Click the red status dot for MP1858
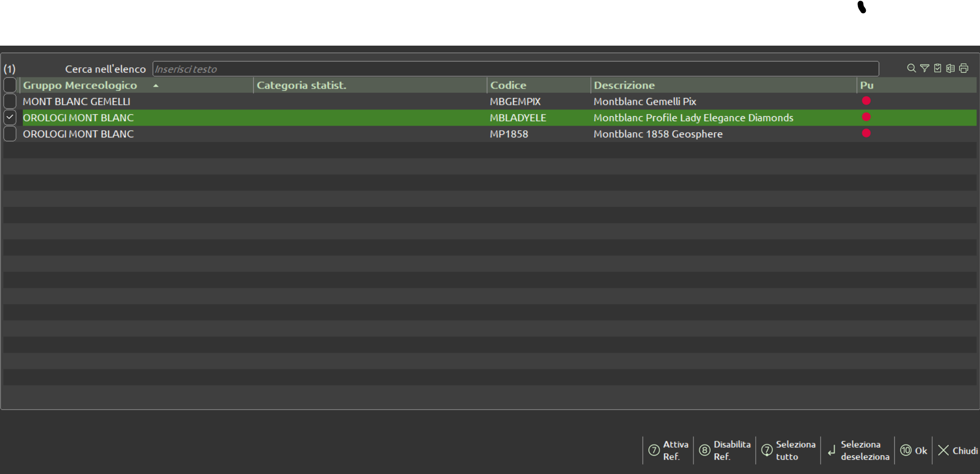The image size is (980, 474). pyautogui.click(x=866, y=134)
